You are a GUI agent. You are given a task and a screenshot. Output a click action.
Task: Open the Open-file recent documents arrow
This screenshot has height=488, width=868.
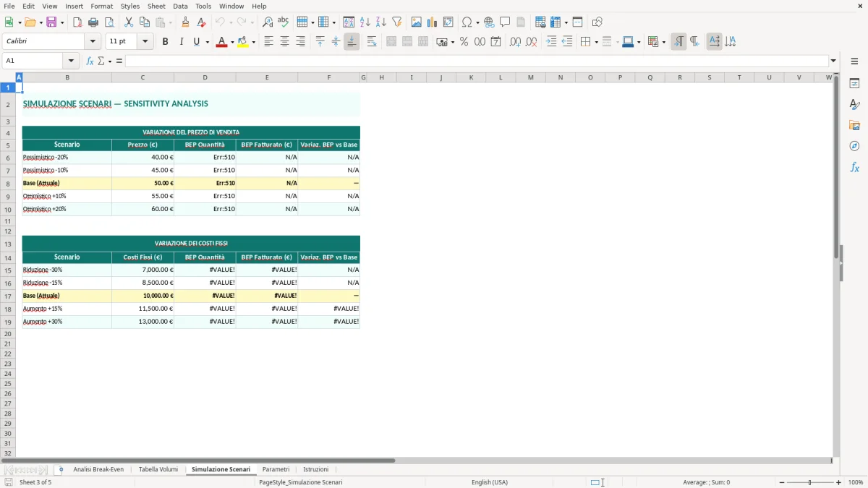point(40,22)
